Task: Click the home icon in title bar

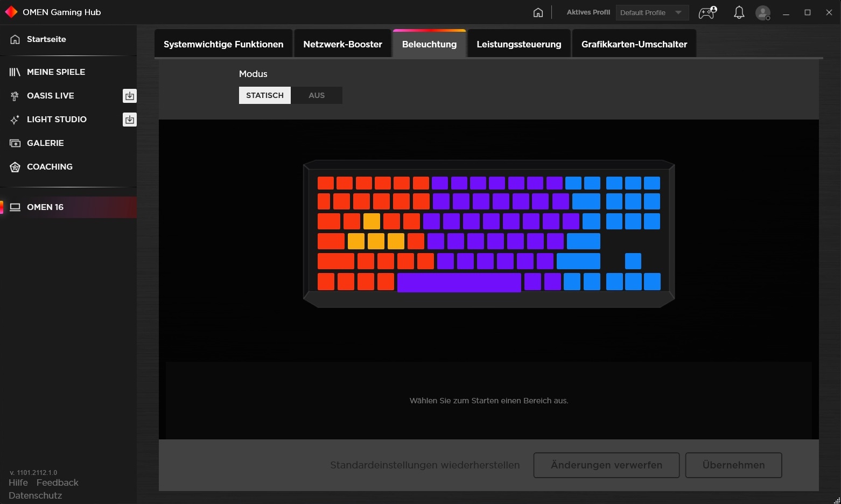Action: (538, 12)
